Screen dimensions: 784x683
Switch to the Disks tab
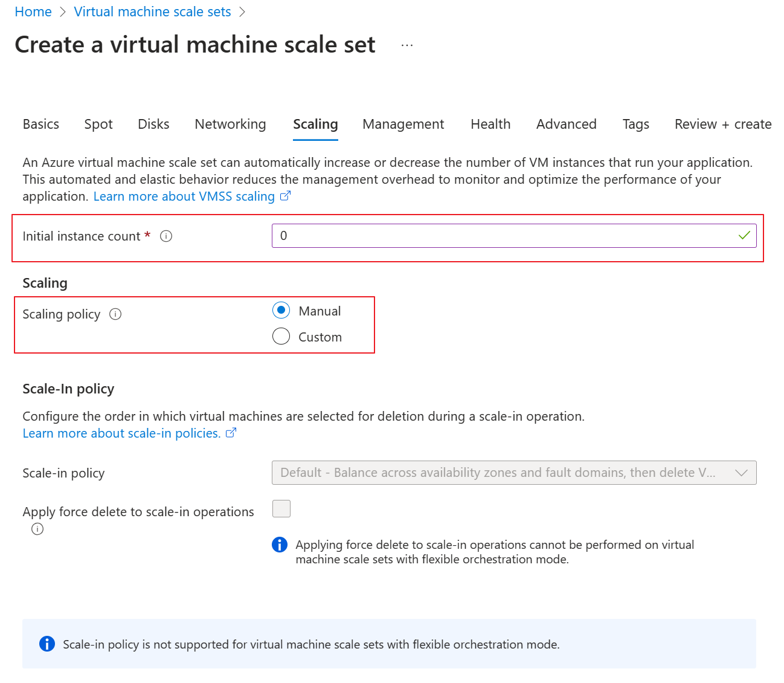pyautogui.click(x=153, y=124)
